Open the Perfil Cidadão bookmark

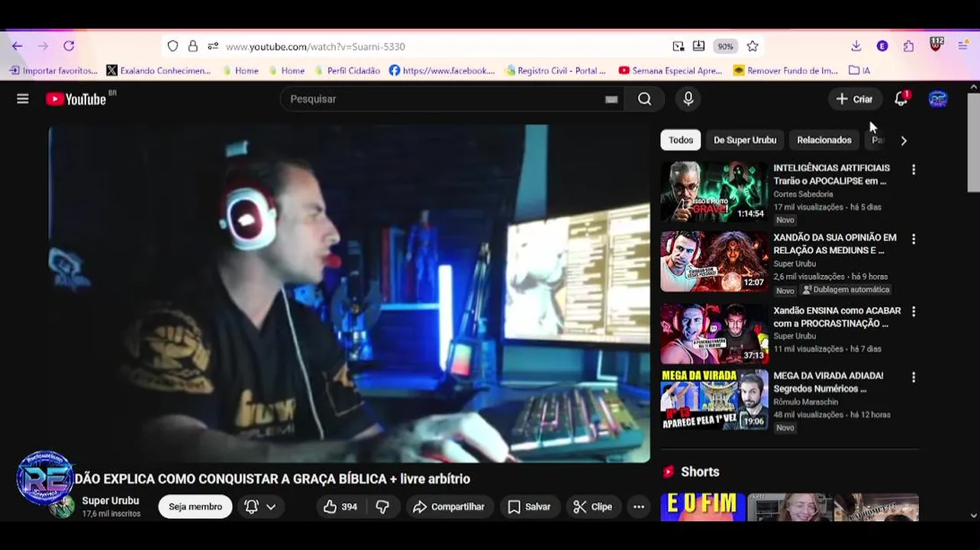(347, 70)
